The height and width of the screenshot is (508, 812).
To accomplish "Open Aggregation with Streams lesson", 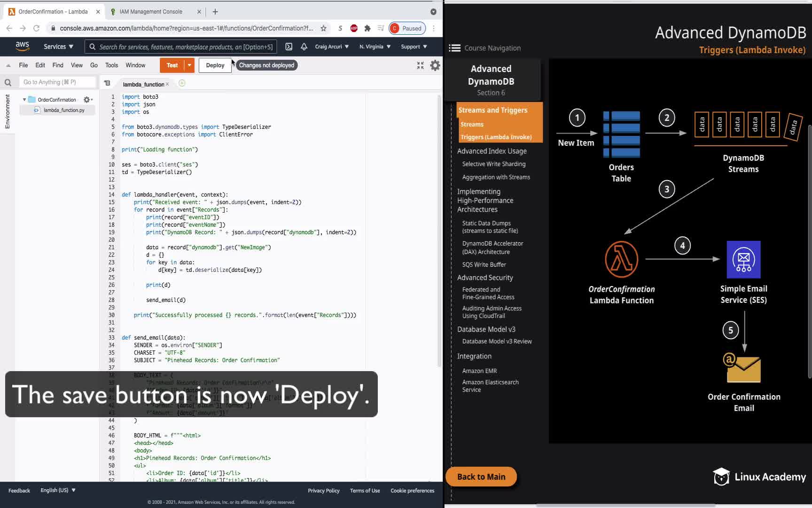I will [x=496, y=177].
